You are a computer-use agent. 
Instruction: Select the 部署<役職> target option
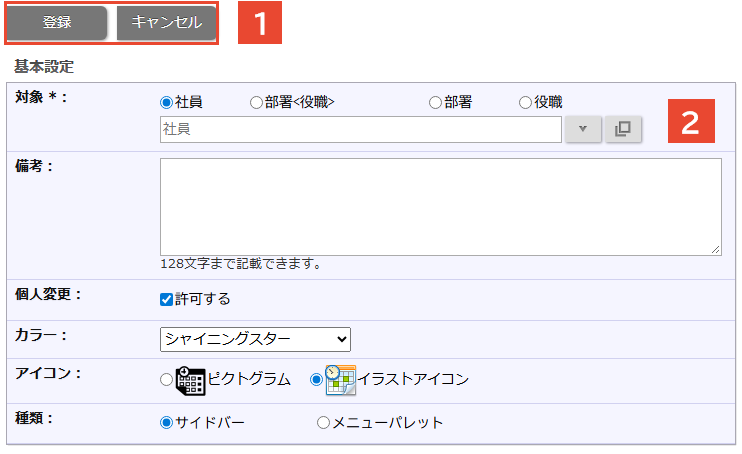[x=257, y=102]
